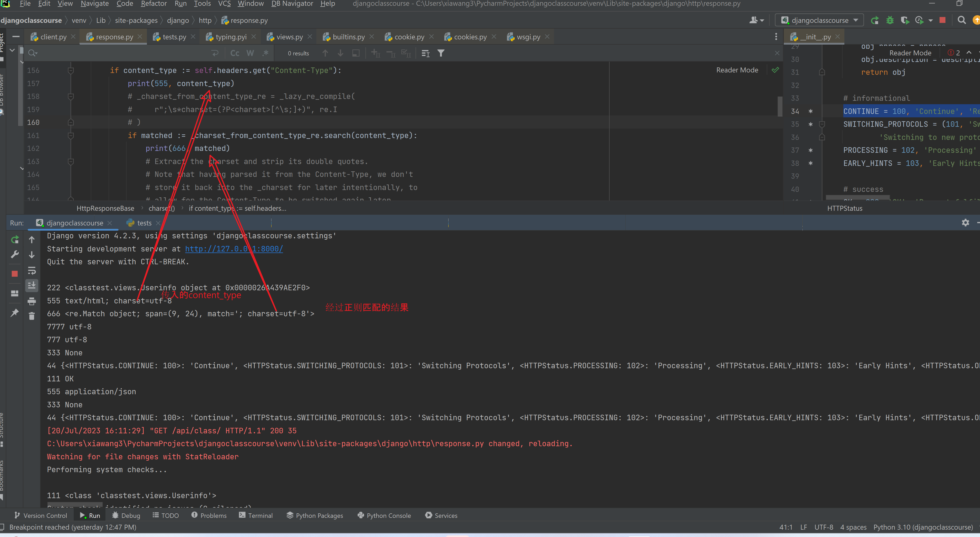This screenshot has height=537, width=980.
Task: Click the search text input field
Action: tap(122, 53)
